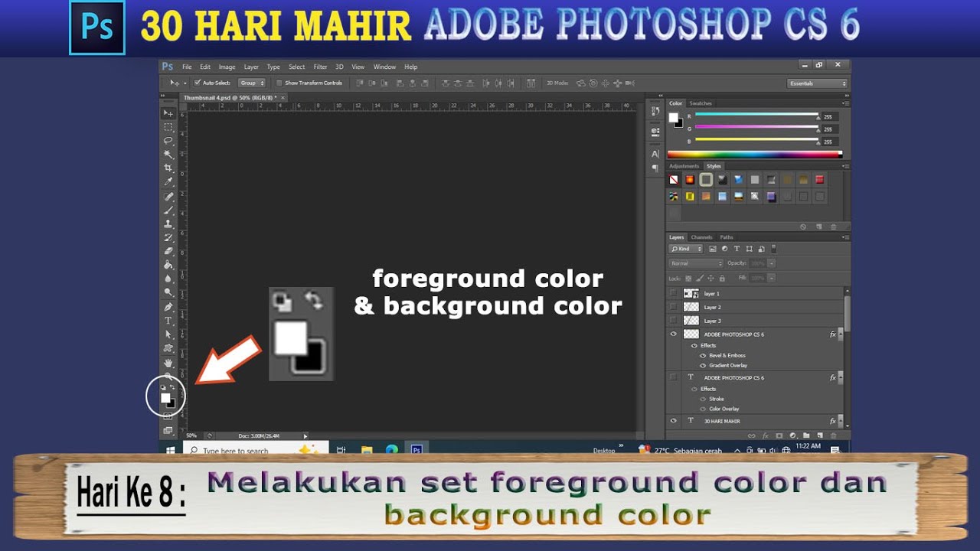The width and height of the screenshot is (980, 551).
Task: Lock transparent pixels icon
Action: tap(688, 278)
